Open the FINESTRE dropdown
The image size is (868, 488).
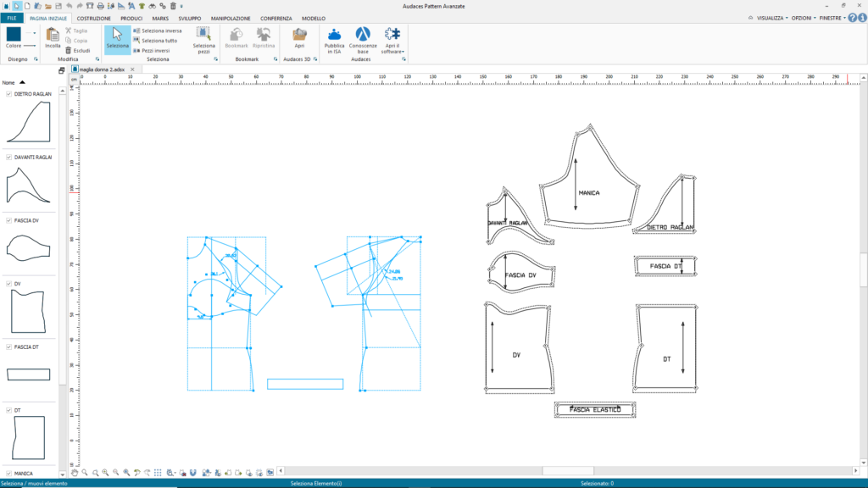pos(832,19)
